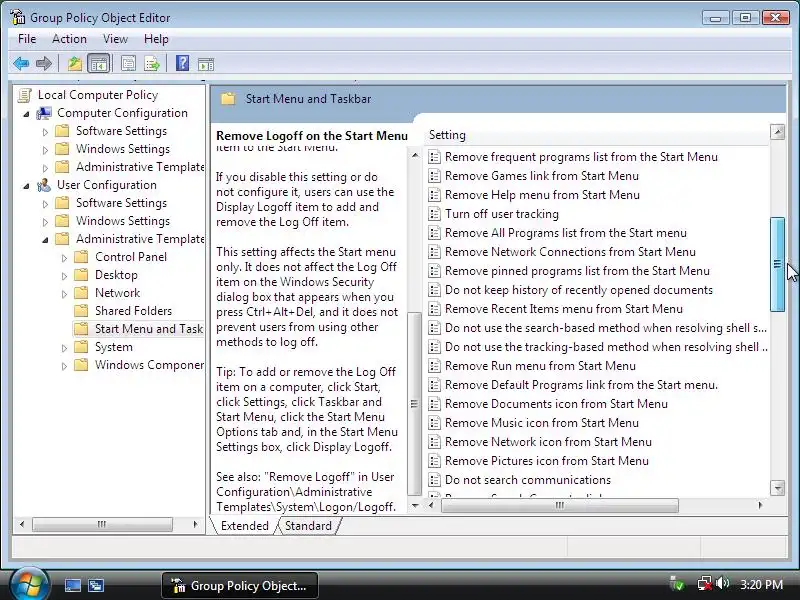Select Remove Help menu from Start Menu
Viewport: 800px width, 600px height.
click(x=542, y=195)
